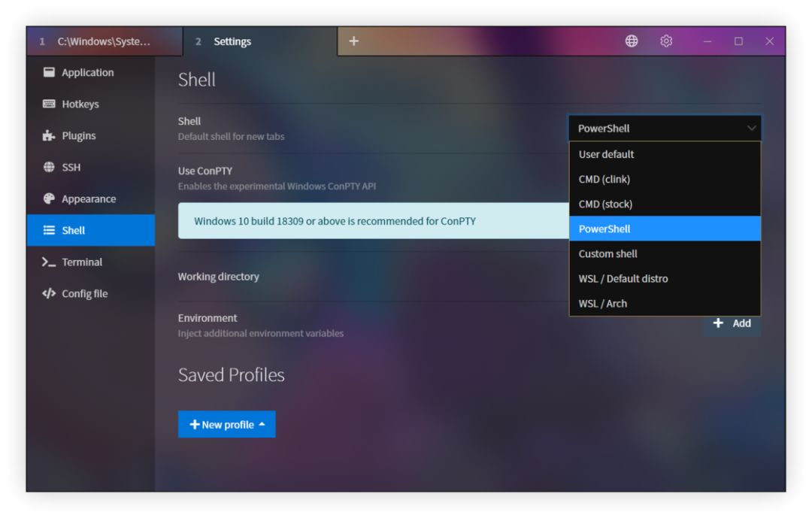The image size is (812, 518).
Task: Select the highlighted Shell sidebar item
Action: pyautogui.click(x=91, y=231)
